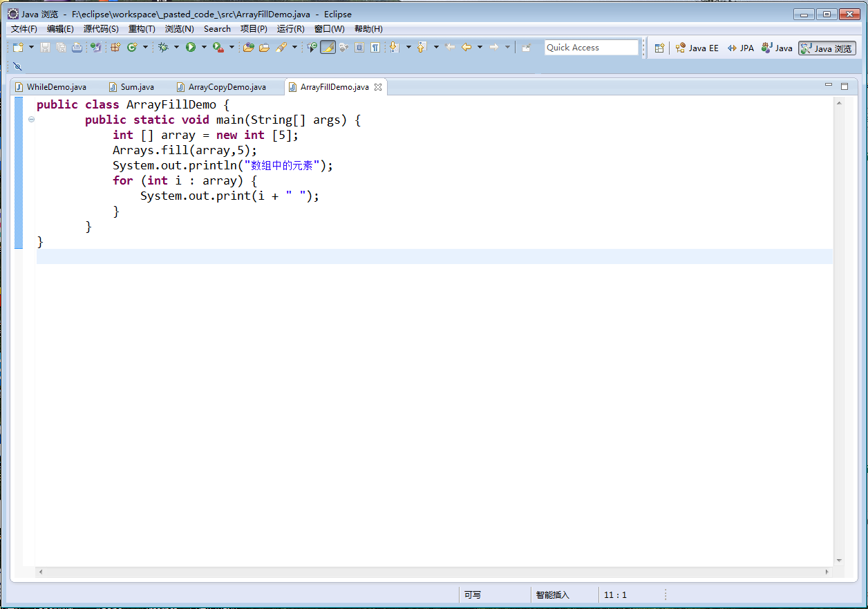This screenshot has width=868, height=609.
Task: Toggle Show Whitespace Characters pilcrow button
Action: 375,47
